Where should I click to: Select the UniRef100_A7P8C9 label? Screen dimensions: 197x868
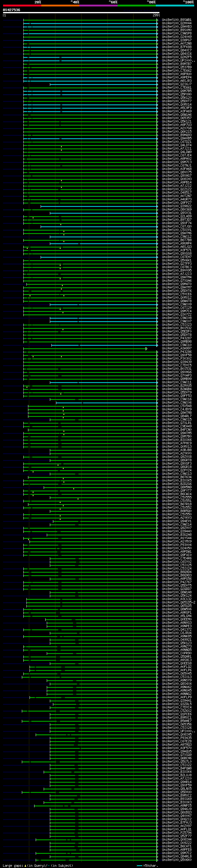point(176,443)
